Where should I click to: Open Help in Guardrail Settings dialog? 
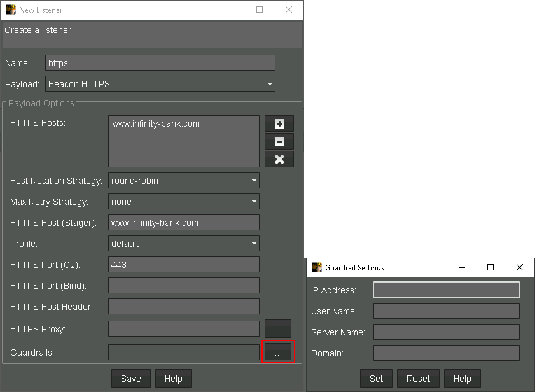[462, 379]
